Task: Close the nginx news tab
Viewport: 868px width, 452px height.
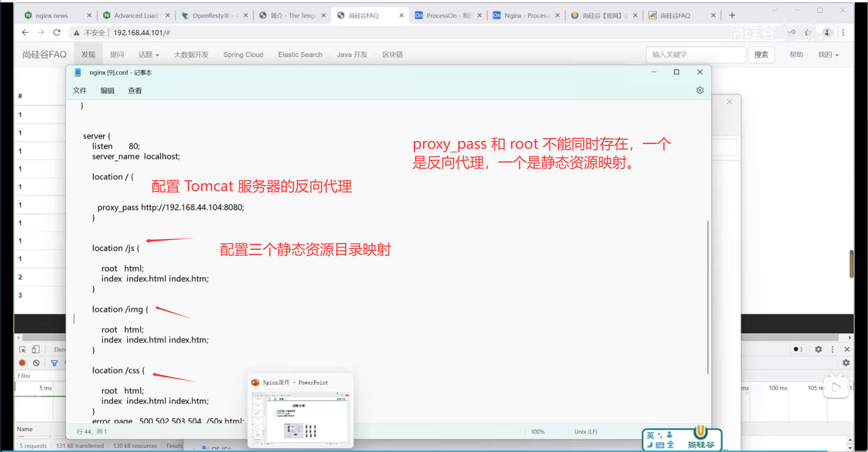Action: 89,16
